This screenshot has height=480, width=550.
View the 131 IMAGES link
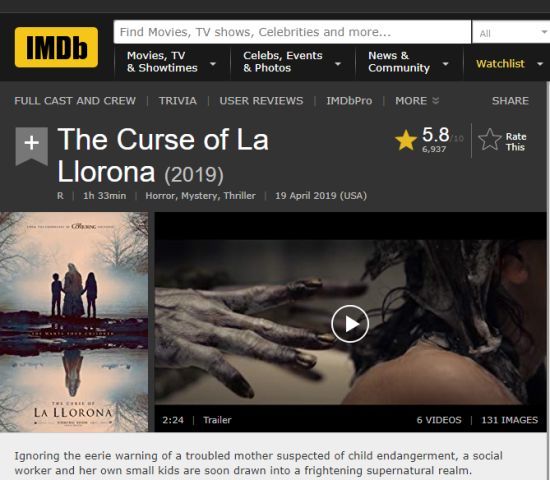point(509,420)
